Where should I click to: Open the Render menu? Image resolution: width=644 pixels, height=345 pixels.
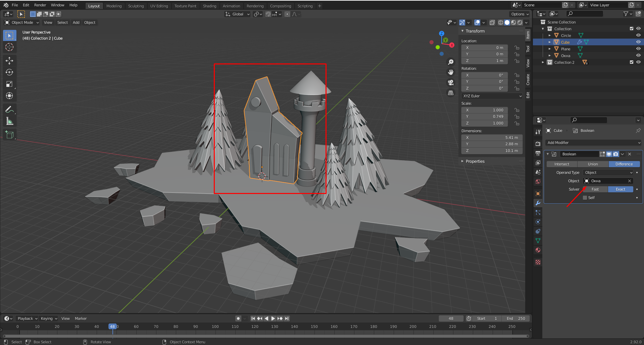coord(40,5)
